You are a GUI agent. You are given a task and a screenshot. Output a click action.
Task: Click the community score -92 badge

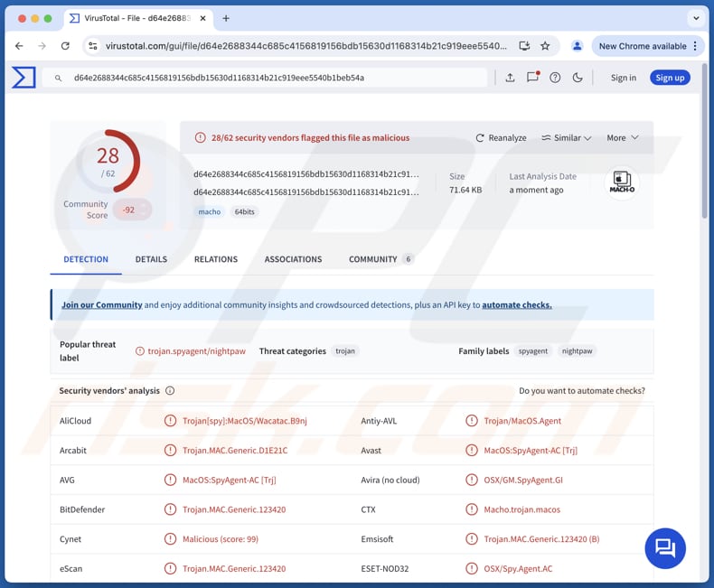point(132,210)
